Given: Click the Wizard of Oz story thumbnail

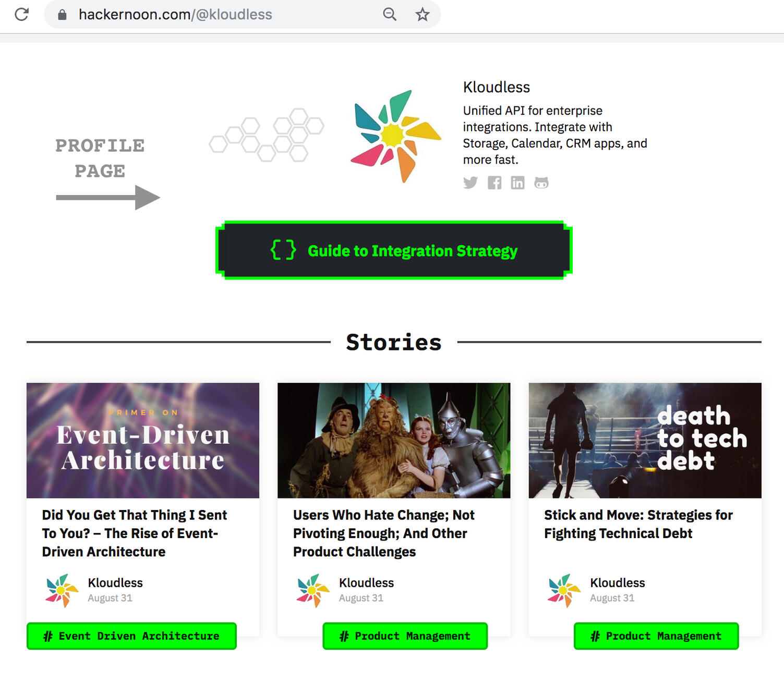Looking at the screenshot, I should pyautogui.click(x=394, y=440).
